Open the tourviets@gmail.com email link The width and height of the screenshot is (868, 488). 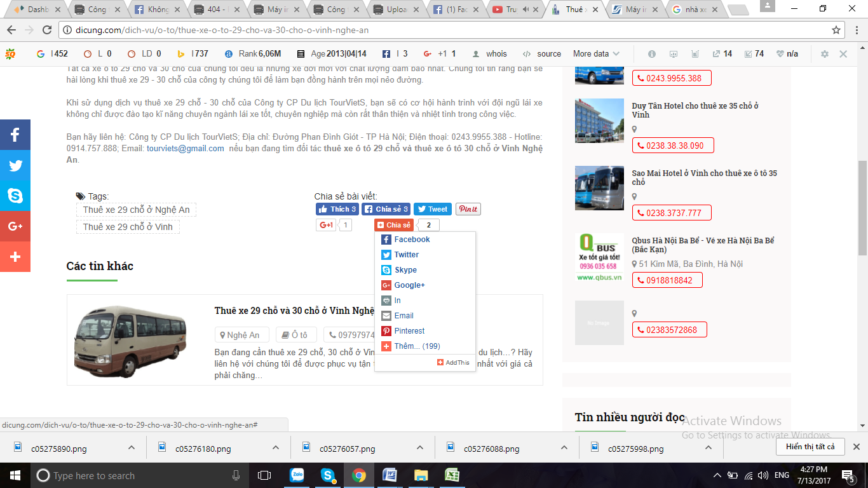(185, 148)
